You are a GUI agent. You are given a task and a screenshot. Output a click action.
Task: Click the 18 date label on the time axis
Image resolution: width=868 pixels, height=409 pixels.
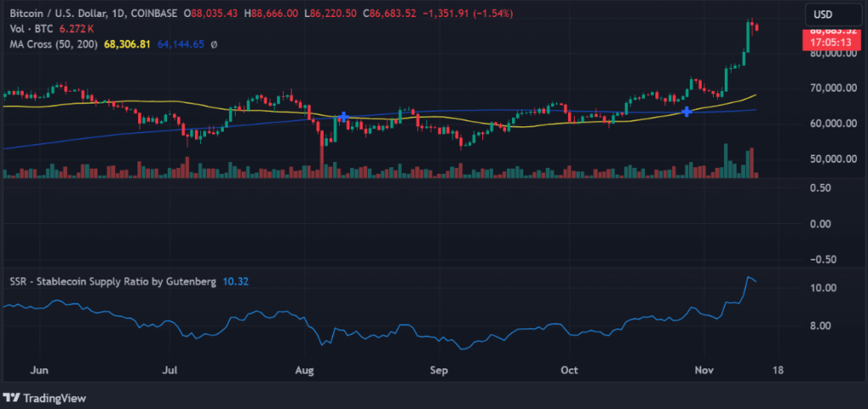(777, 370)
